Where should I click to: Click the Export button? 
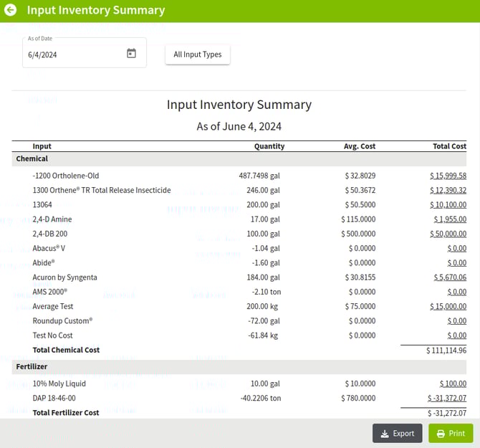397,433
